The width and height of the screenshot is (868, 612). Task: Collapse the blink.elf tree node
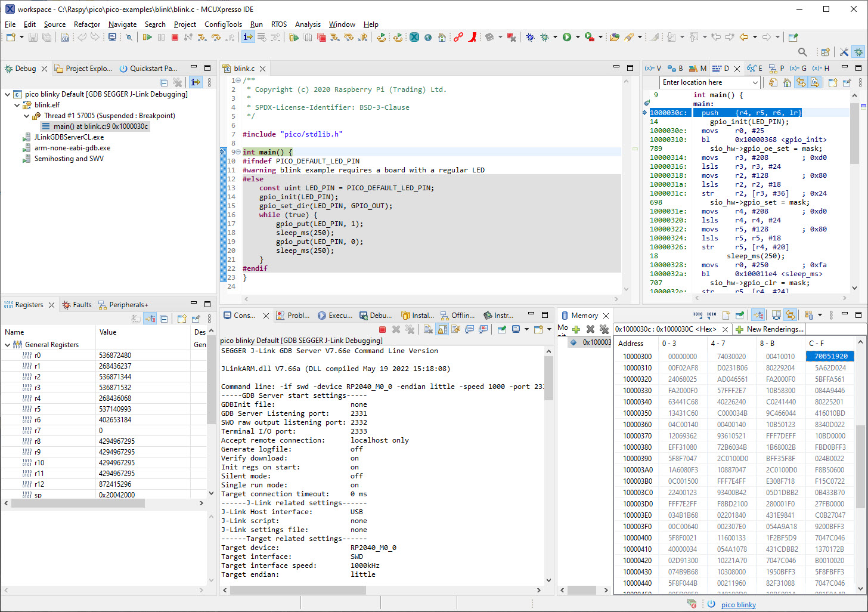(x=17, y=105)
